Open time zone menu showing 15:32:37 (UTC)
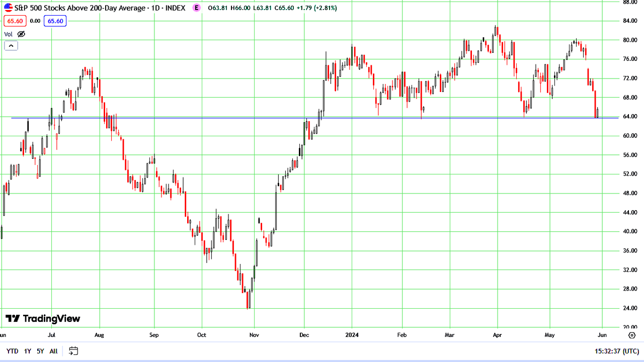This screenshot has height=362, width=644. coord(617,351)
